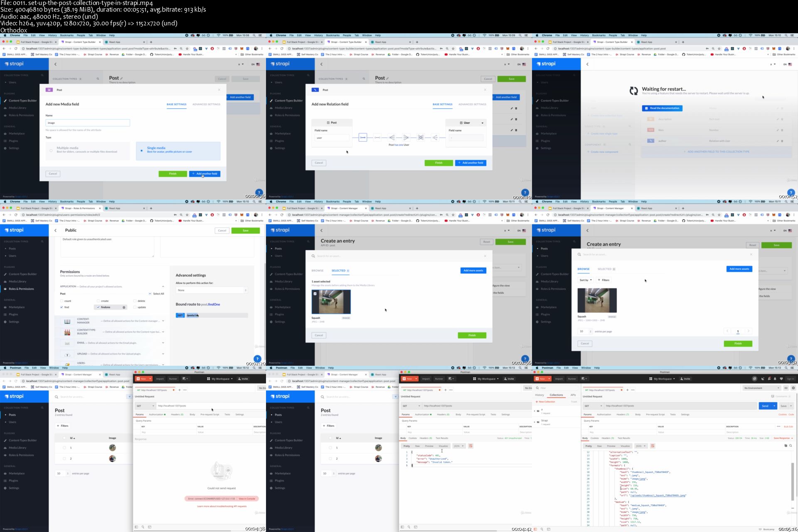Open a new request tab with the plus in the 00:05:16 Postman frame

pyautogui.click(x=628, y=390)
